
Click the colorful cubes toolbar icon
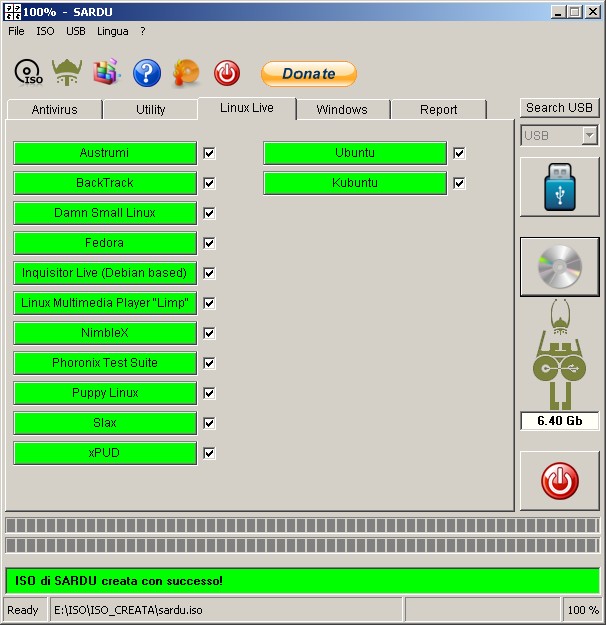click(107, 72)
